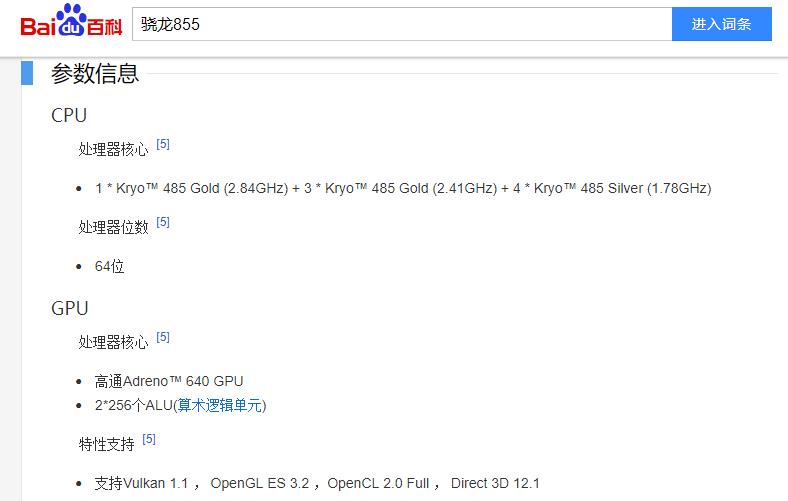Select the GPU subsection heading
788x501 pixels.
pyautogui.click(x=70, y=309)
